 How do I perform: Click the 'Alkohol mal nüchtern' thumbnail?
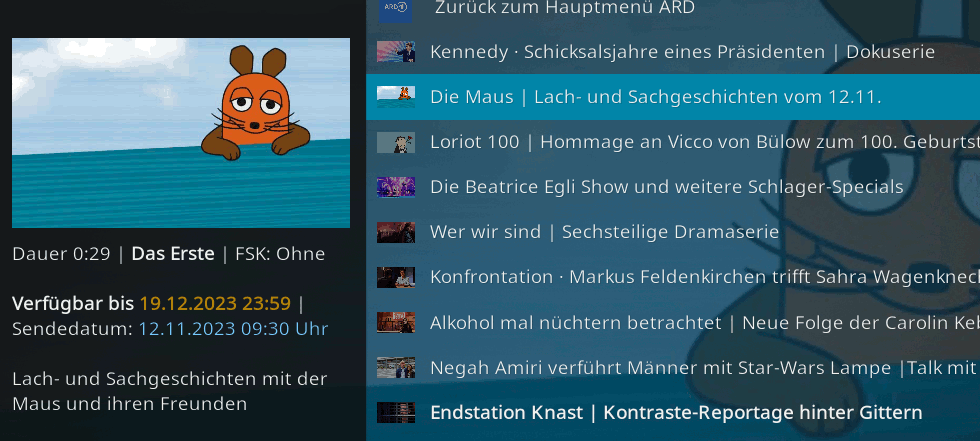tap(396, 322)
